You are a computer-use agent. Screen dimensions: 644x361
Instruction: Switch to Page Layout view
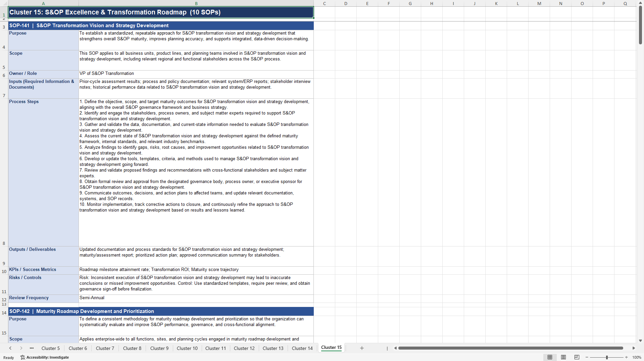point(563,357)
